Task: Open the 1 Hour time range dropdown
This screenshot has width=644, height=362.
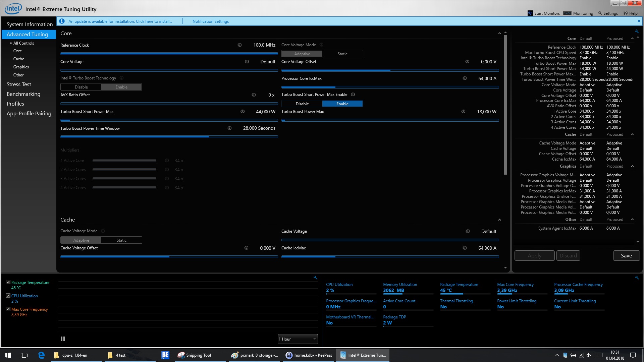Action: click(298, 339)
